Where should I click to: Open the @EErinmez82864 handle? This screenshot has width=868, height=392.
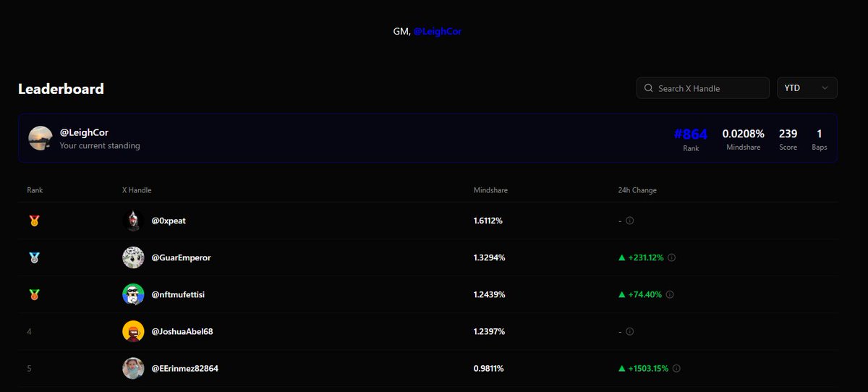pos(185,368)
